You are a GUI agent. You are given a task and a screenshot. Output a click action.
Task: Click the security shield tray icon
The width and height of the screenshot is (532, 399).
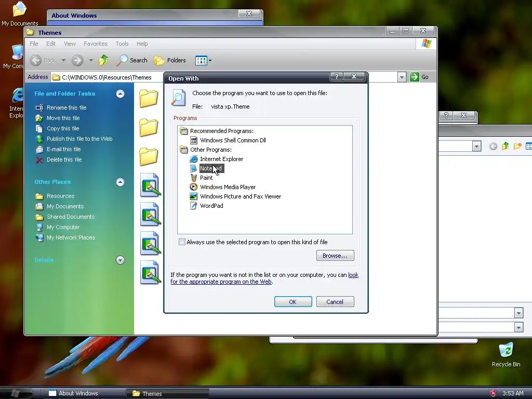click(494, 393)
